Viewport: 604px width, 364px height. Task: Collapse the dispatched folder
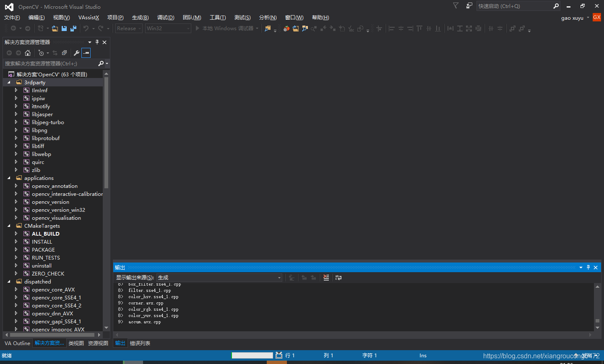click(x=9, y=282)
